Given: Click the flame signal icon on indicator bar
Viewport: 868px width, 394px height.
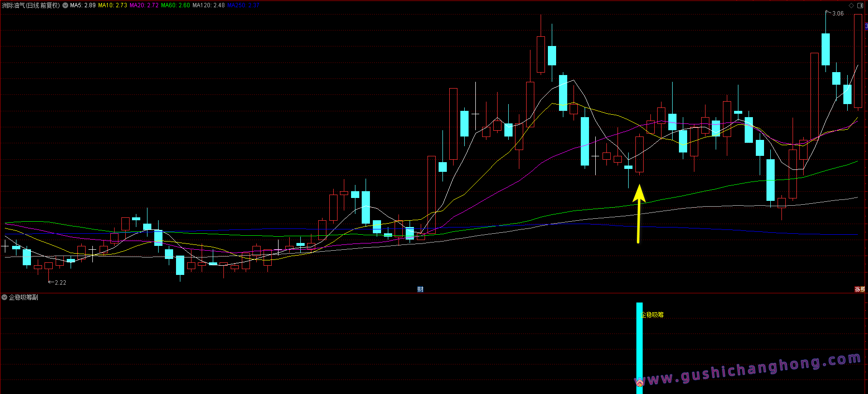Looking at the screenshot, I should click(x=639, y=383).
